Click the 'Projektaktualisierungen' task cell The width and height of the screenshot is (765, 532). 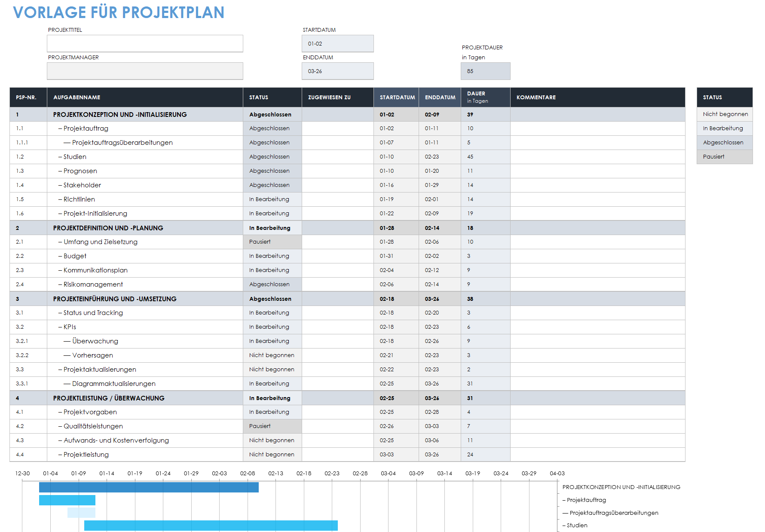pyautogui.click(x=145, y=370)
